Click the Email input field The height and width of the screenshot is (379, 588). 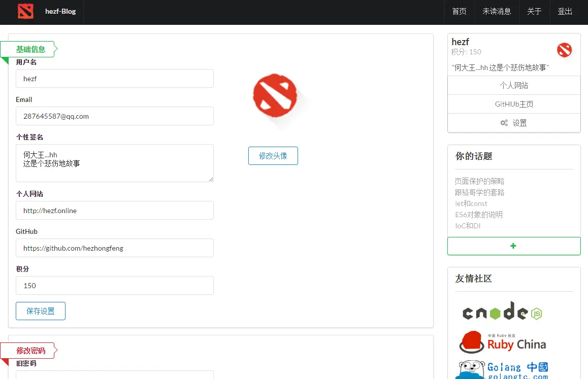coord(115,116)
